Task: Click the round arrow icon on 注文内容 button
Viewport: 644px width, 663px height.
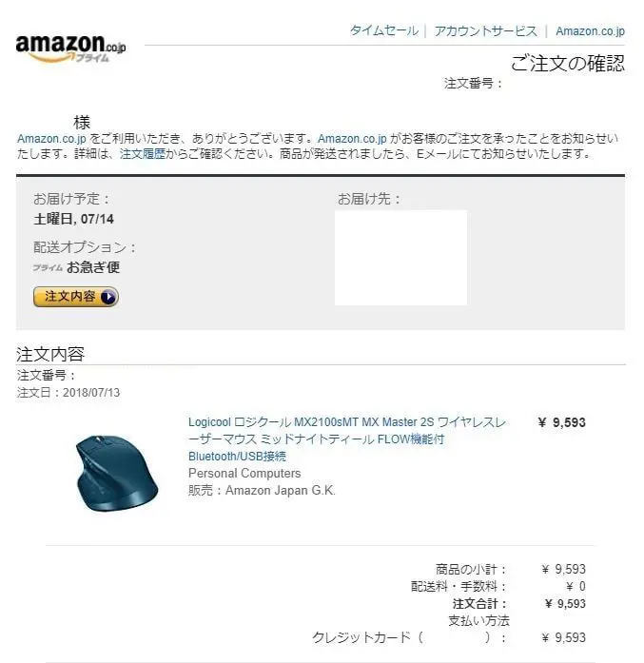Action: (108, 297)
